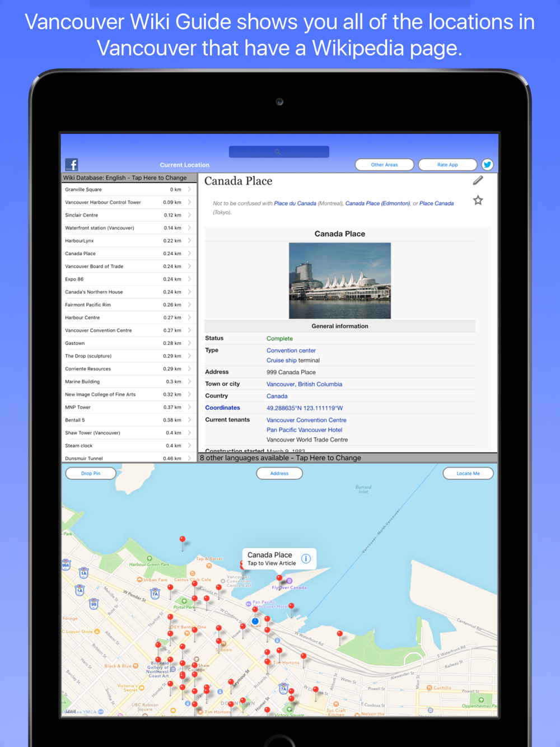Tap FlyOver Canada map marker

(290, 581)
